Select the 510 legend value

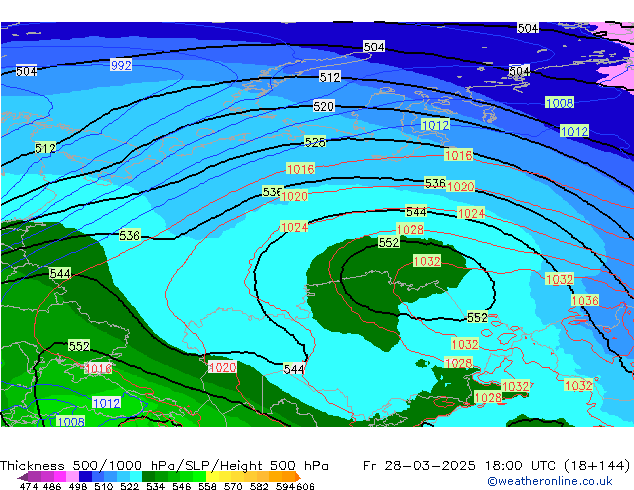(x=104, y=486)
